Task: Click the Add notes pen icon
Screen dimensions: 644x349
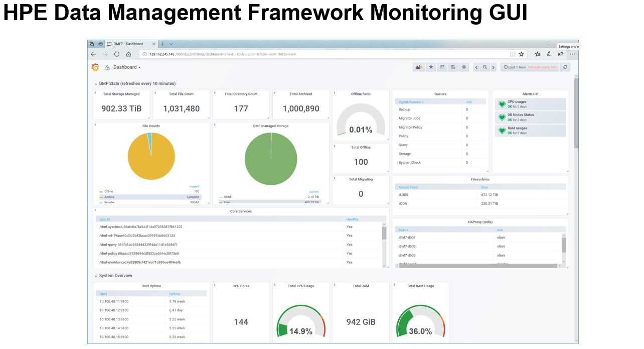Action: [x=549, y=54]
